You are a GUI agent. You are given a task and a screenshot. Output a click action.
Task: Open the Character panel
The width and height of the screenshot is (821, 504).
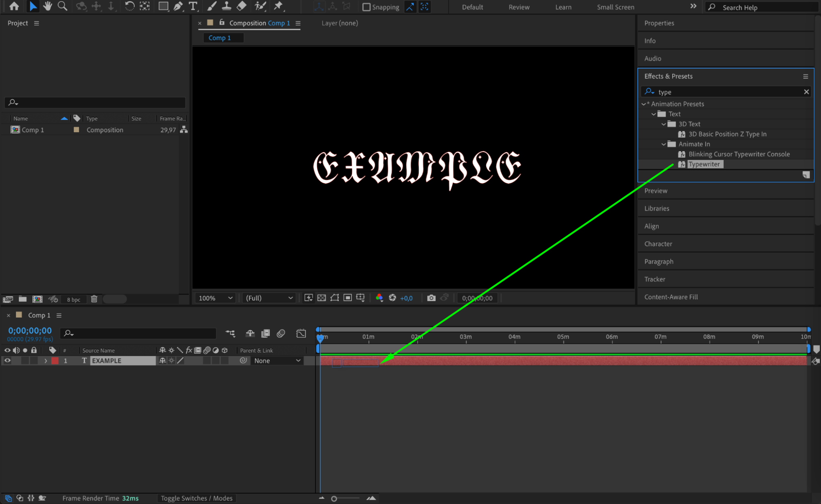[x=658, y=244]
